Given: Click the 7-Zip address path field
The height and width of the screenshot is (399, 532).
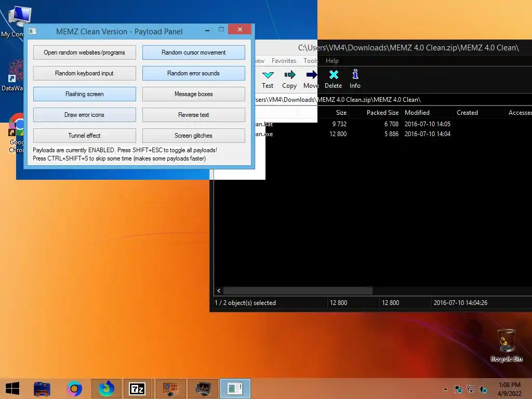Looking at the screenshot, I should pos(394,100).
